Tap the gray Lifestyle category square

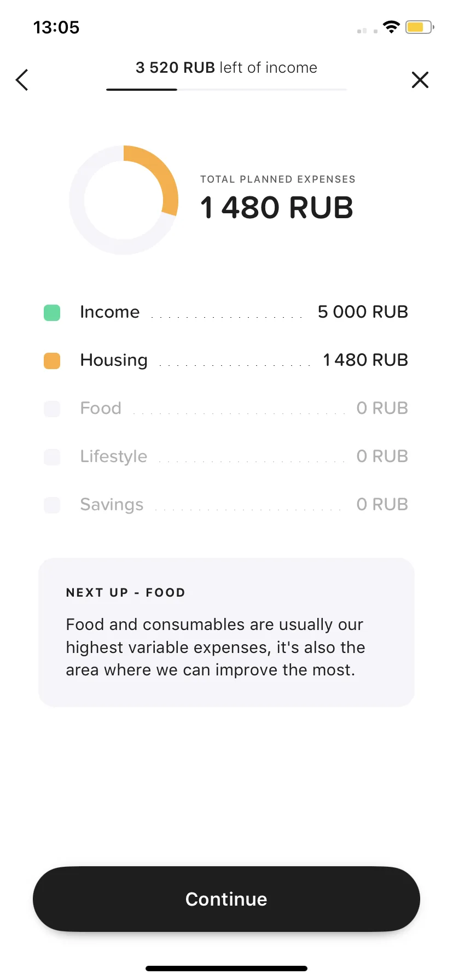[x=52, y=457]
